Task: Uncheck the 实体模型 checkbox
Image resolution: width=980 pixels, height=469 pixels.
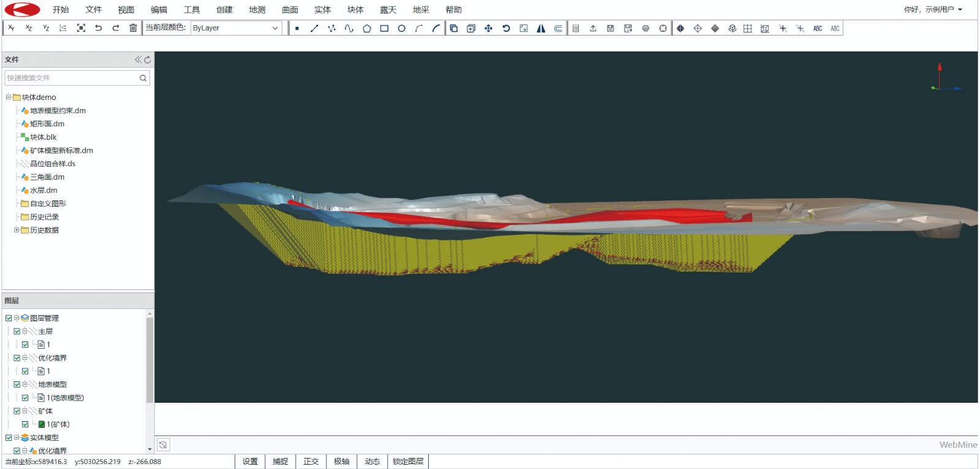Action: (9, 438)
